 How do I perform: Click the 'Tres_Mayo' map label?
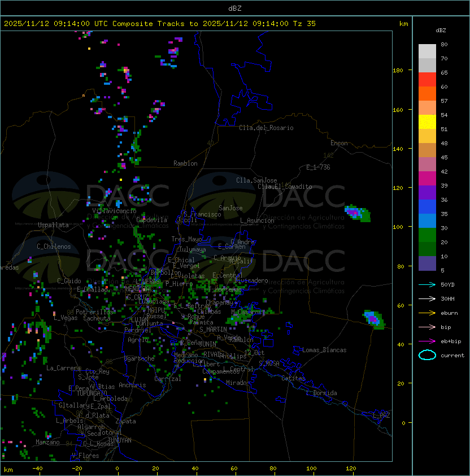click(x=186, y=239)
